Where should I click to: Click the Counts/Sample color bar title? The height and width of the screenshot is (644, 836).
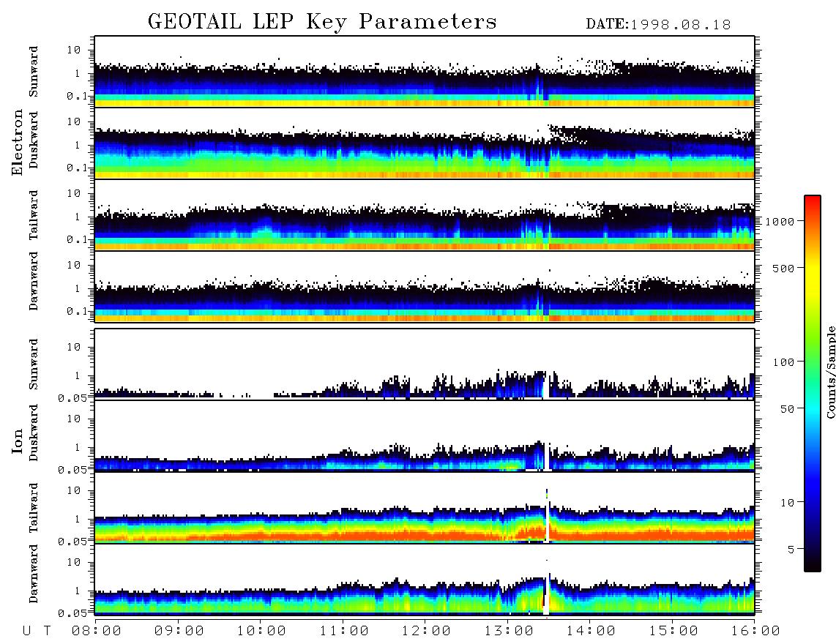point(830,372)
